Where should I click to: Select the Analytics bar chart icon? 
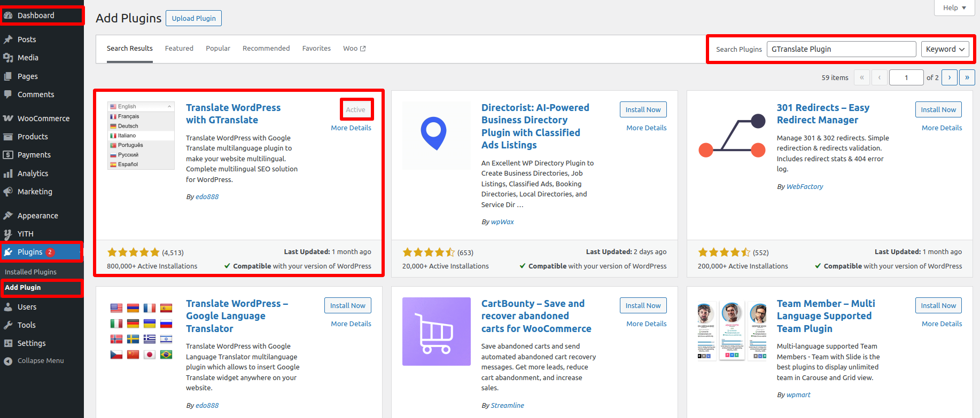(8, 173)
